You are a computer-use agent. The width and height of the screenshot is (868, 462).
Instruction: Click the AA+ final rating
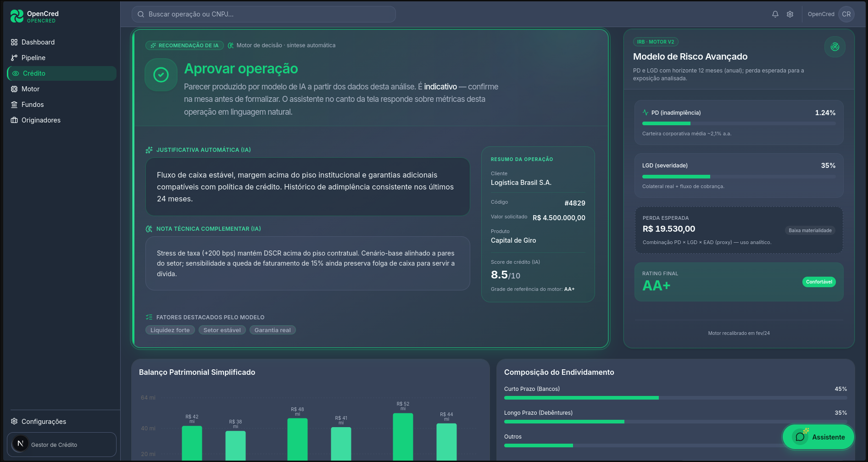pos(657,286)
